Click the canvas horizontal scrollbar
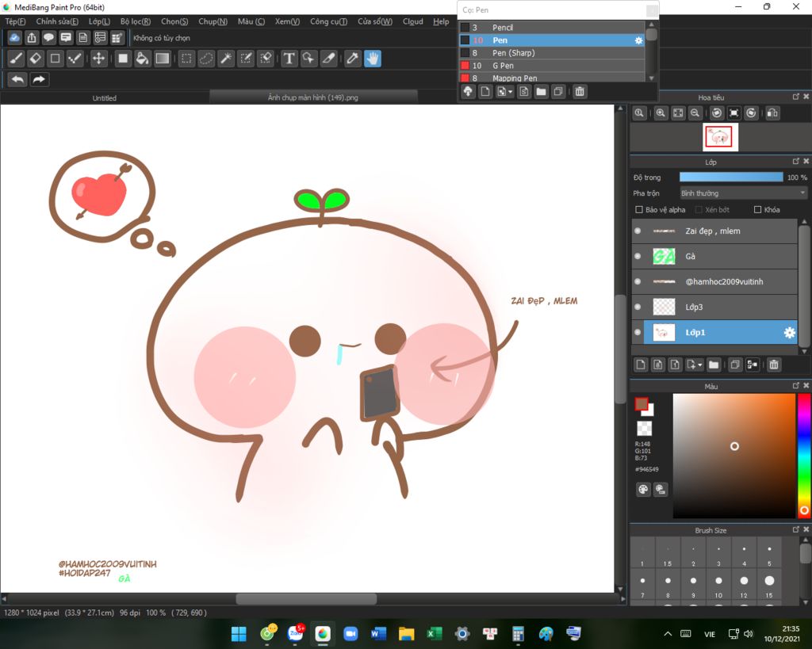 [306, 599]
